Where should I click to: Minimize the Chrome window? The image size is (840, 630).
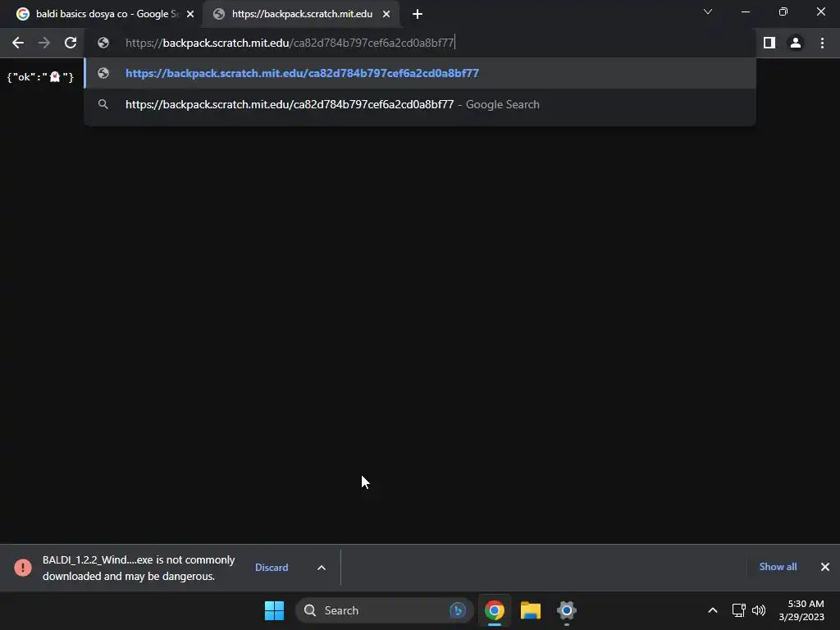(x=745, y=11)
